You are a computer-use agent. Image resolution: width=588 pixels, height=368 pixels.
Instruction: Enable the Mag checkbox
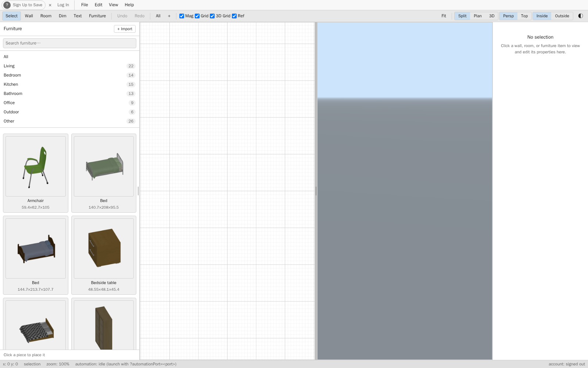point(182,16)
